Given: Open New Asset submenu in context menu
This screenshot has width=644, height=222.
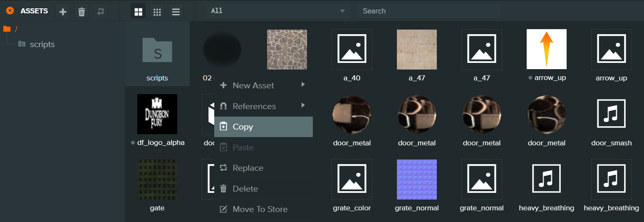Looking at the screenshot, I should [x=263, y=85].
